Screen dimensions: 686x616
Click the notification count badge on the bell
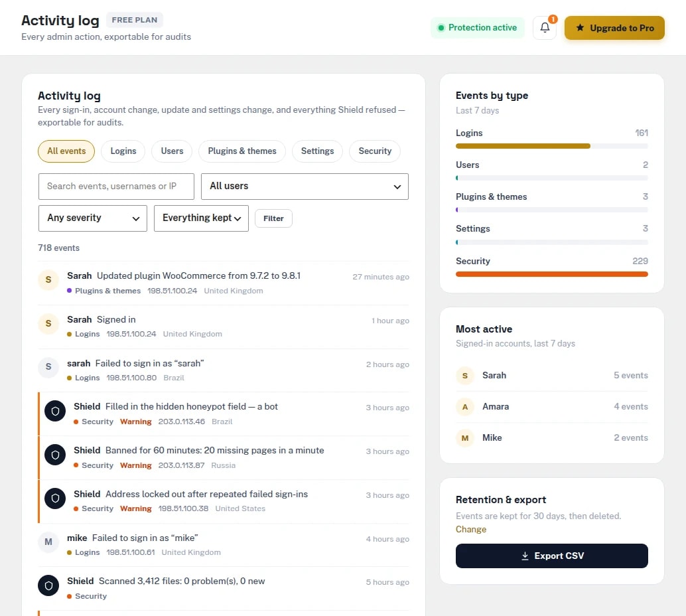pyautogui.click(x=553, y=19)
